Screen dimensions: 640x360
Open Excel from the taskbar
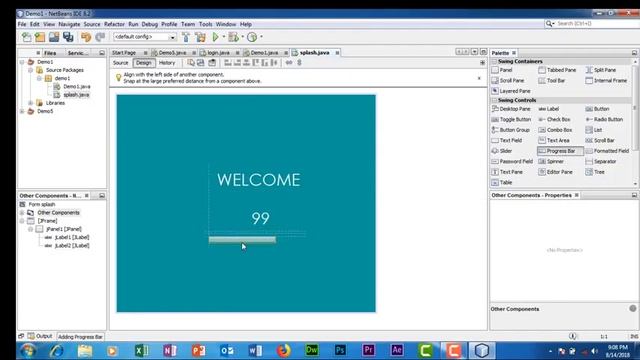coord(141,351)
